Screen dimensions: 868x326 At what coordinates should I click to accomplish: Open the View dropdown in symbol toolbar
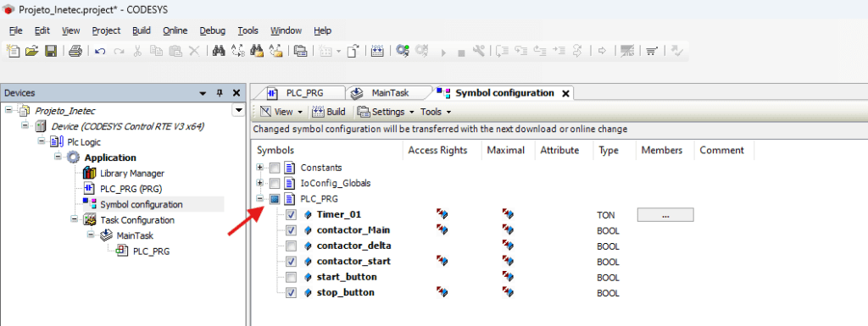click(x=281, y=112)
